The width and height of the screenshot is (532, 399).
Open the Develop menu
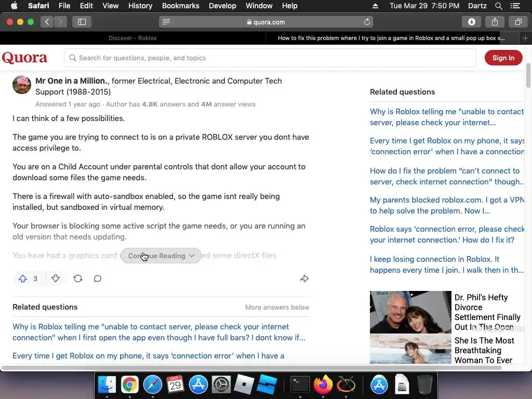click(x=222, y=6)
